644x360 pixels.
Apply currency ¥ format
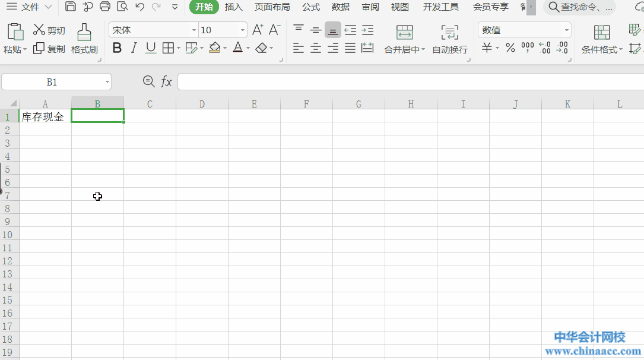pyautogui.click(x=487, y=48)
